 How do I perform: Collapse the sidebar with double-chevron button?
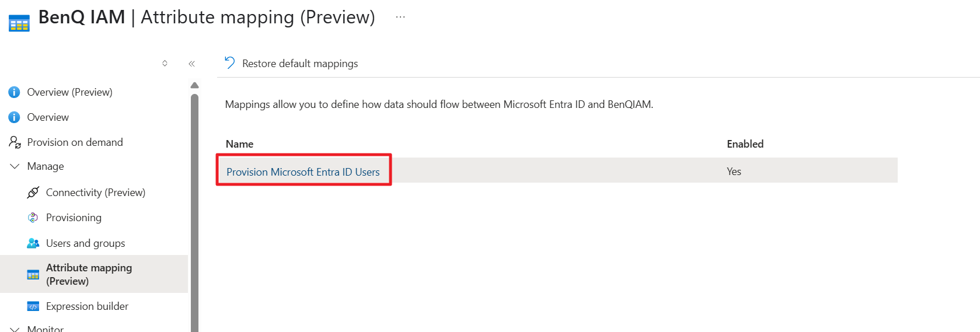(191, 64)
